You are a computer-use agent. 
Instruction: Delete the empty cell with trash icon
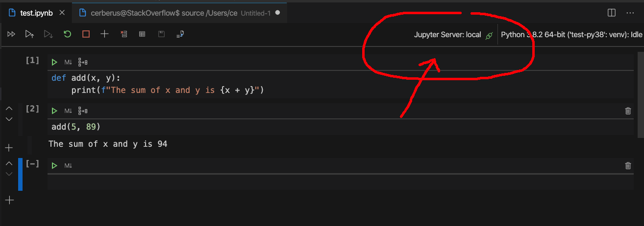pos(628,166)
